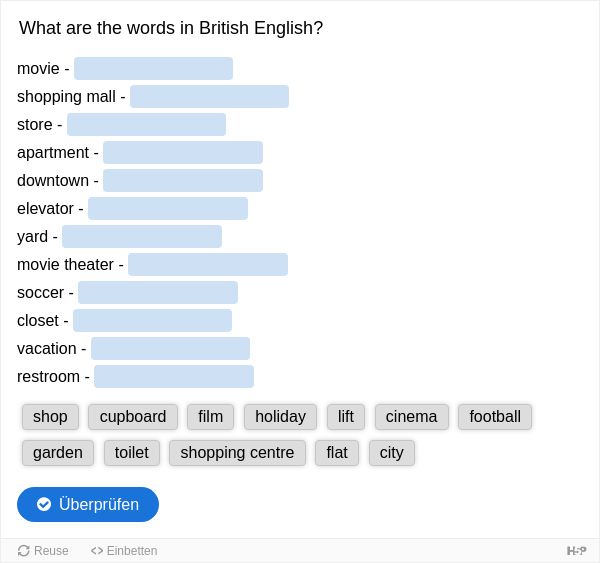Click the blank drop zone next to 'elevator'
The height and width of the screenshot is (563, 600).
tap(168, 209)
